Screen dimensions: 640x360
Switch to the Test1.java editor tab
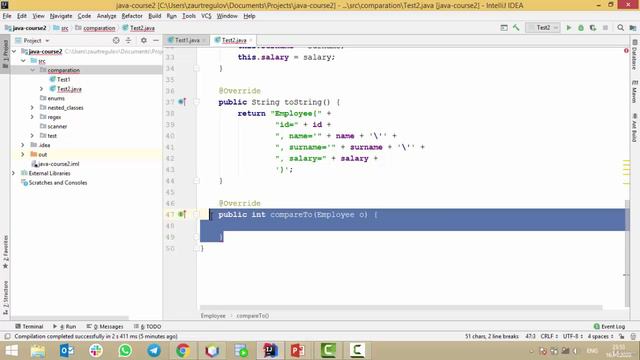click(187, 40)
